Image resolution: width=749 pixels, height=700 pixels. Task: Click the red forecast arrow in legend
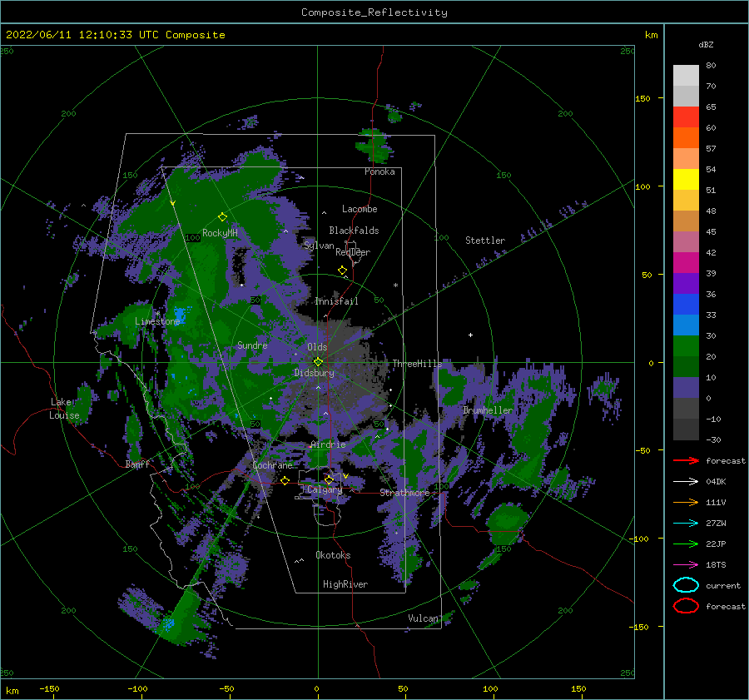pyautogui.click(x=686, y=460)
